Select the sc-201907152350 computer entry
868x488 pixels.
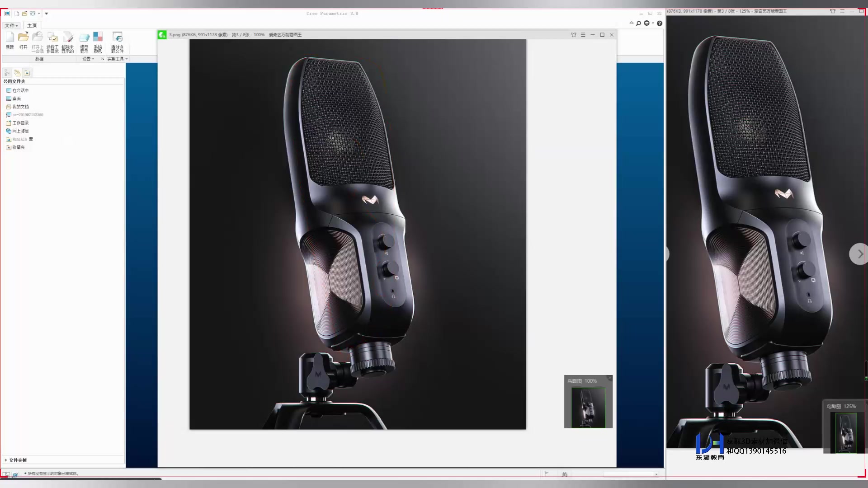point(24,115)
